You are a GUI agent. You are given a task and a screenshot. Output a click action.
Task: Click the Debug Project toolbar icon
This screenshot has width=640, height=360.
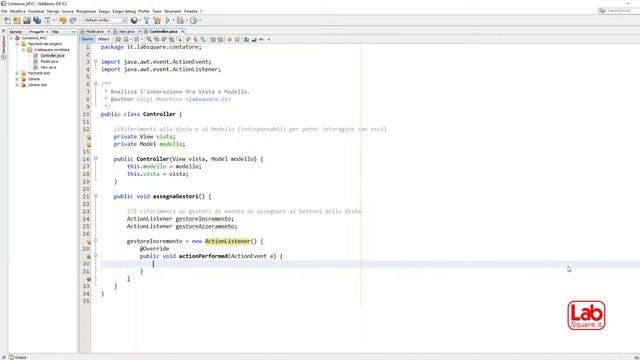pyautogui.click(x=180, y=20)
